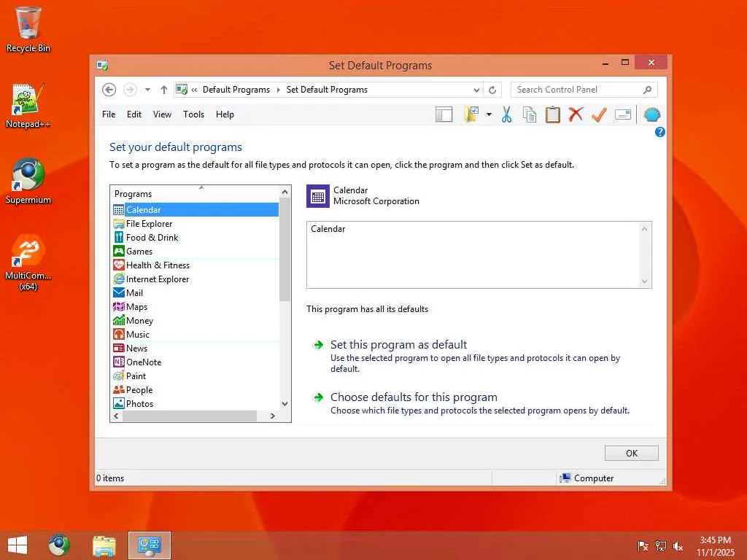Select Music in Programs list

[x=196, y=334]
